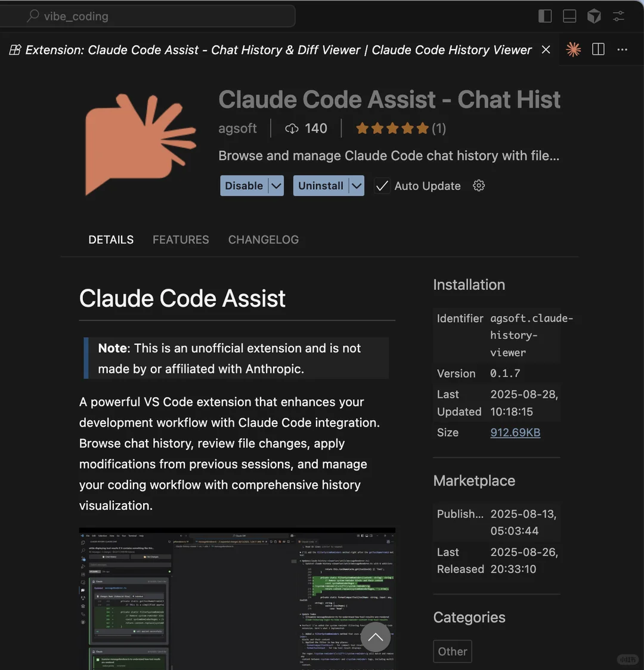Toggle the primary sidebar layout icon

pos(545,16)
